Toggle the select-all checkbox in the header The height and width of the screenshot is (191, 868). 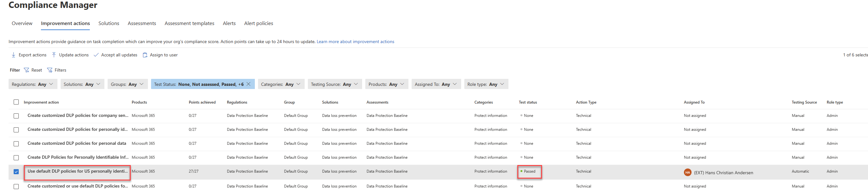point(16,102)
